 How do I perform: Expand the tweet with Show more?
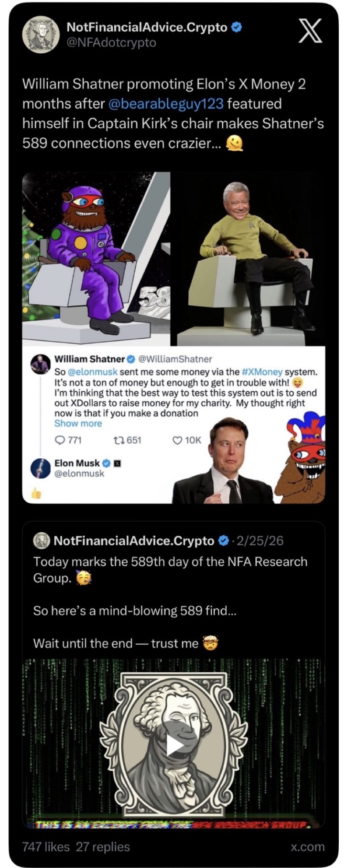[78, 423]
